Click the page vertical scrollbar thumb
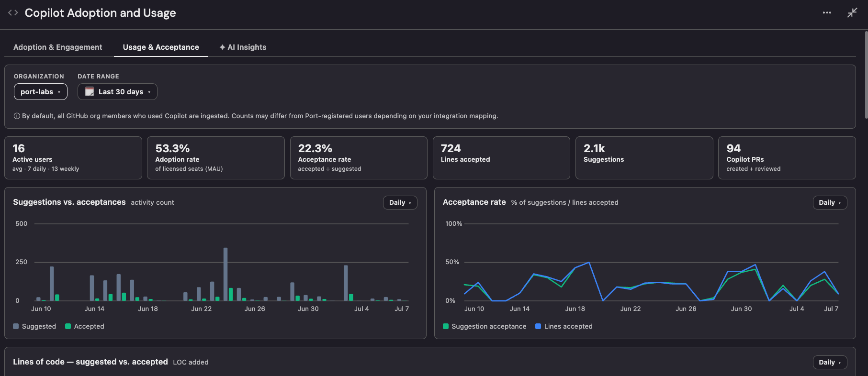 866,75
